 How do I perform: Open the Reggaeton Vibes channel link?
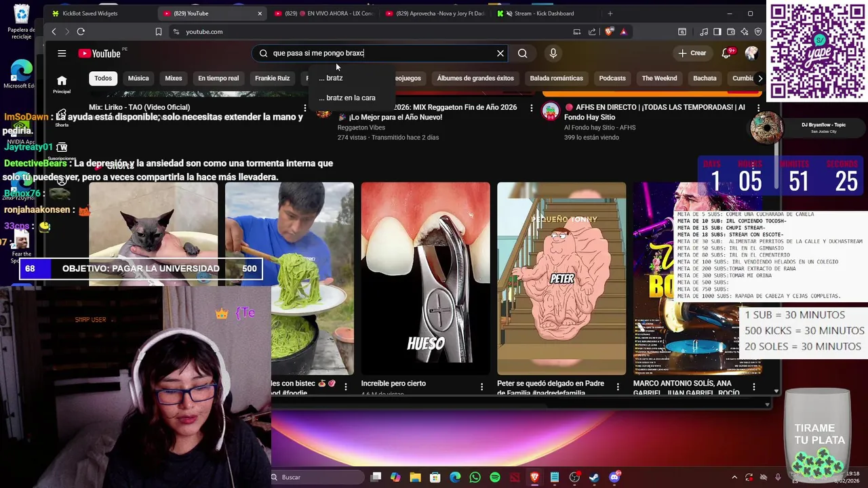[361, 127]
